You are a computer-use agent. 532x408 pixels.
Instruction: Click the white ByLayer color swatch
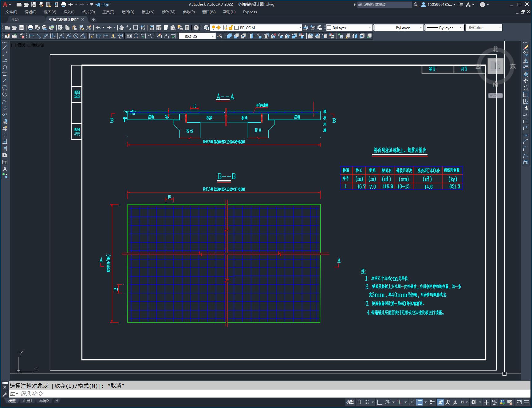point(329,28)
